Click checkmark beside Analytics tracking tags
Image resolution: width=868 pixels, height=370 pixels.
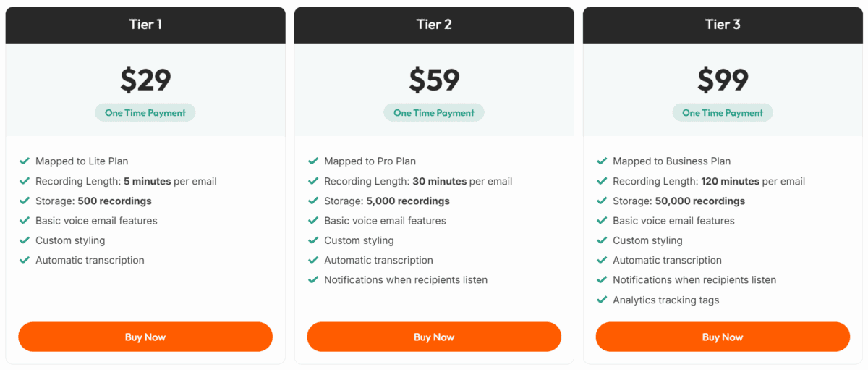tap(602, 300)
